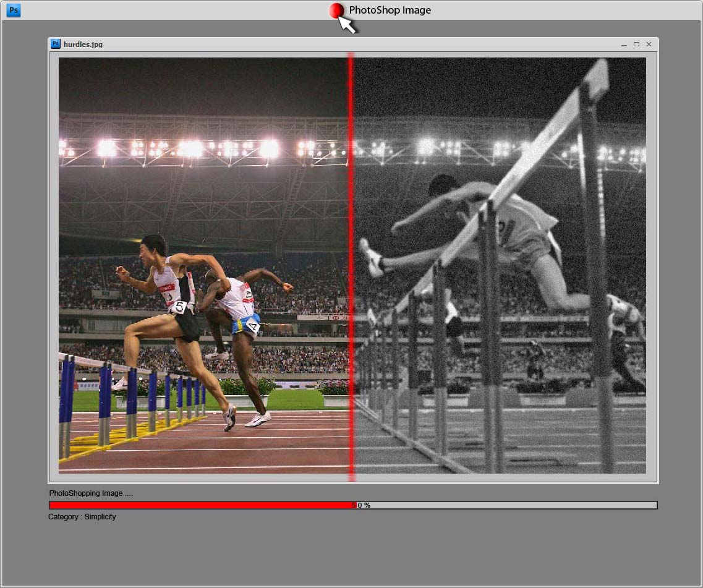
Task: Click the mouse cursor arrow graphic
Action: [344, 23]
